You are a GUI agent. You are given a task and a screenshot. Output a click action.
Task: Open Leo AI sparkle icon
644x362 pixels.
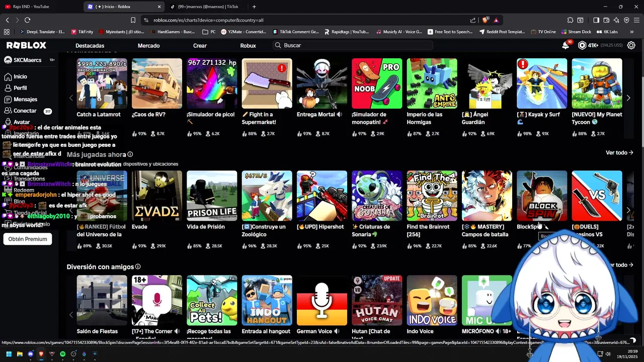point(617,20)
